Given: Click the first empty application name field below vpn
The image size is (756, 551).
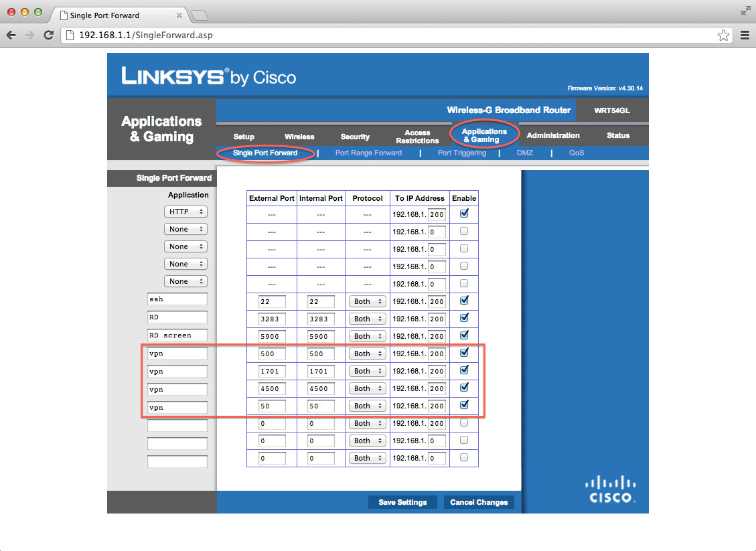Looking at the screenshot, I should (x=177, y=426).
